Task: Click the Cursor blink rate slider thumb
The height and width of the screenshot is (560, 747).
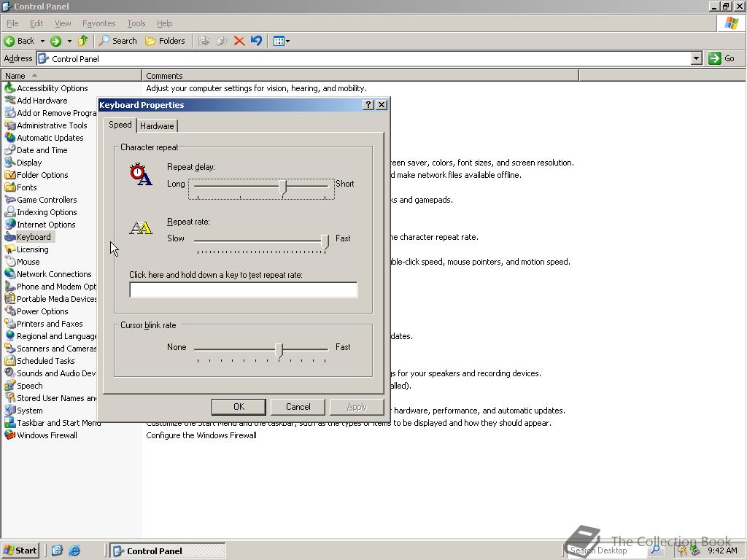Action: [x=279, y=351]
